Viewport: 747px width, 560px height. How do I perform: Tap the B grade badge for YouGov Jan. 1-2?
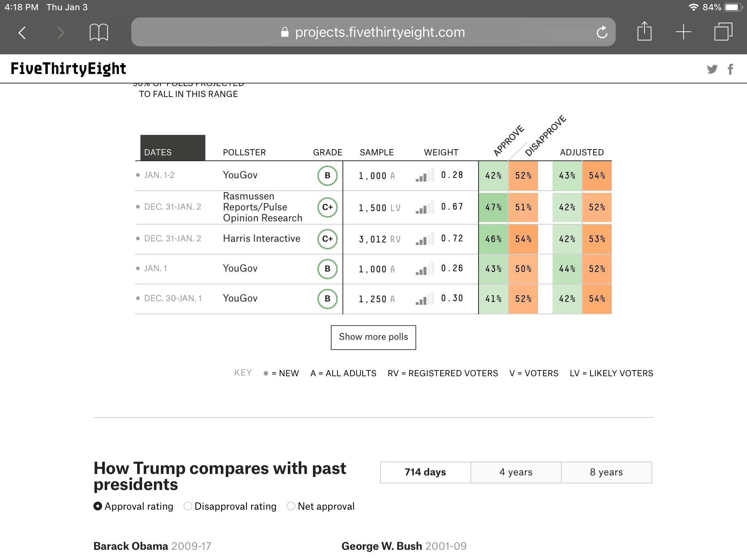(328, 176)
